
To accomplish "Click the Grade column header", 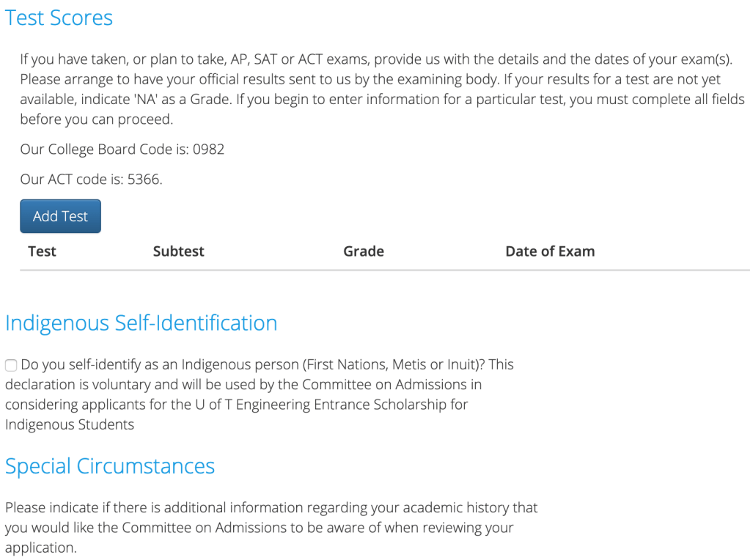I will coord(363,251).
